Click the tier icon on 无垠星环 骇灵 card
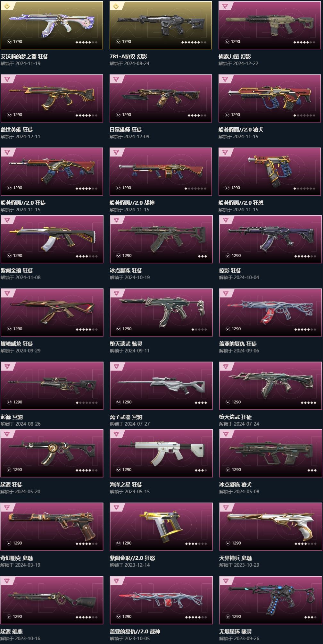 pos(226,581)
